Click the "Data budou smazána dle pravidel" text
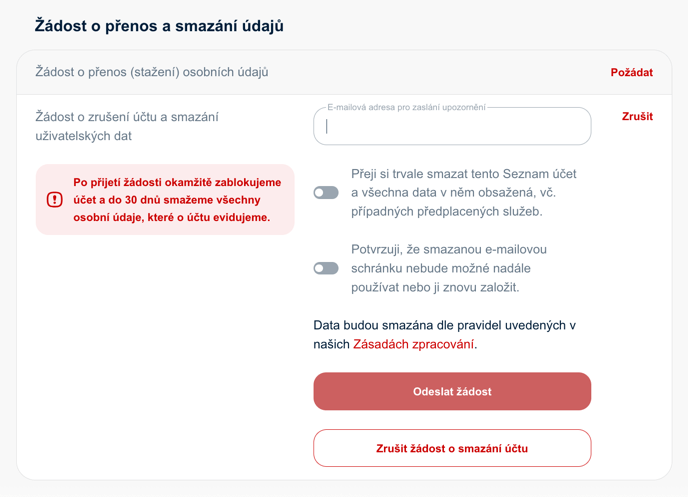 point(444,325)
